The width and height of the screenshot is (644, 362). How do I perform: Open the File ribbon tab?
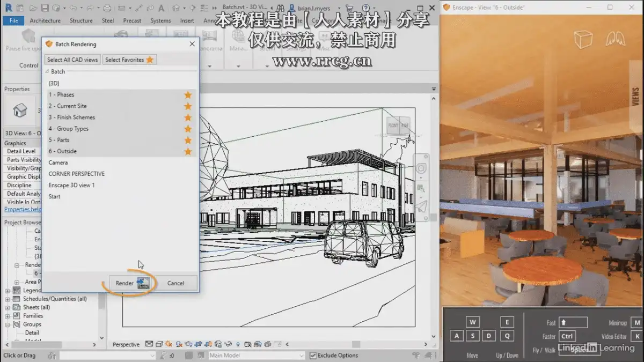click(x=13, y=21)
